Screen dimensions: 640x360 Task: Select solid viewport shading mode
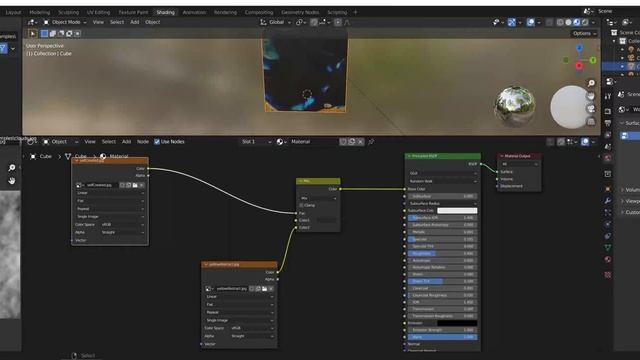click(x=568, y=22)
